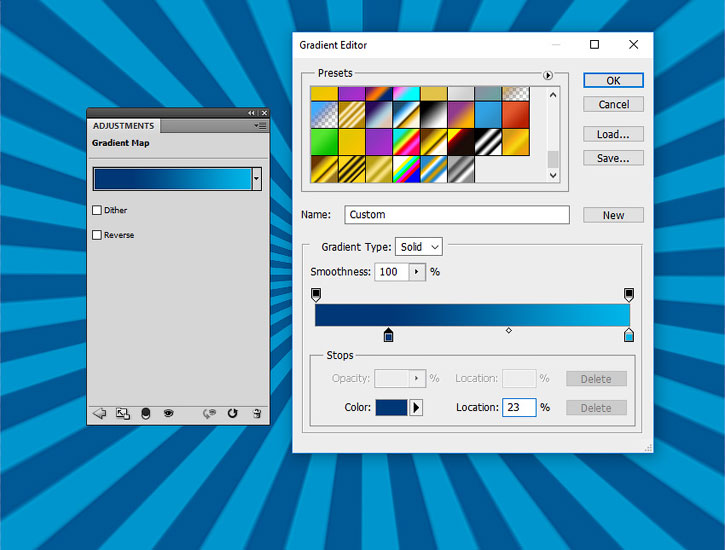Select the blue transparent checkerboard preset

pos(325,115)
